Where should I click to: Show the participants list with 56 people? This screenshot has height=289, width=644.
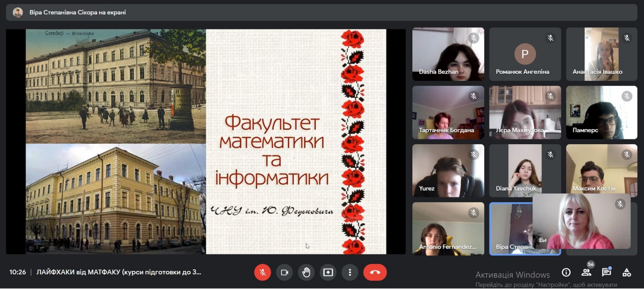(x=586, y=272)
